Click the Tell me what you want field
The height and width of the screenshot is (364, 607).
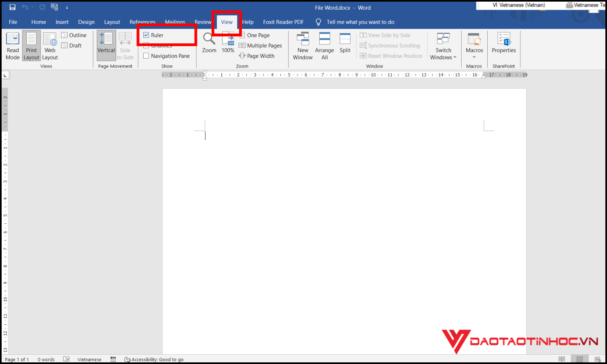coord(360,22)
